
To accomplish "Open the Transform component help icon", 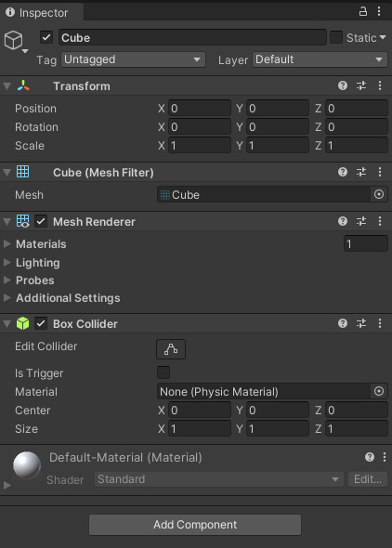I will tap(343, 85).
